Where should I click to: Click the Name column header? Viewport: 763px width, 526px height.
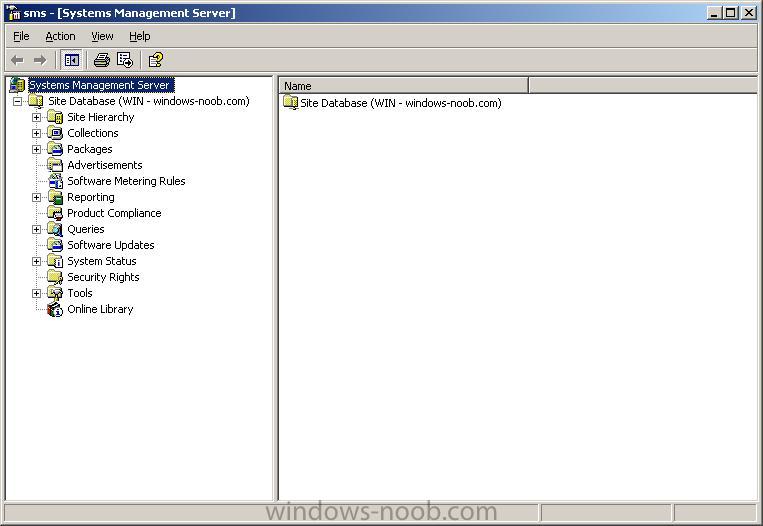click(404, 86)
